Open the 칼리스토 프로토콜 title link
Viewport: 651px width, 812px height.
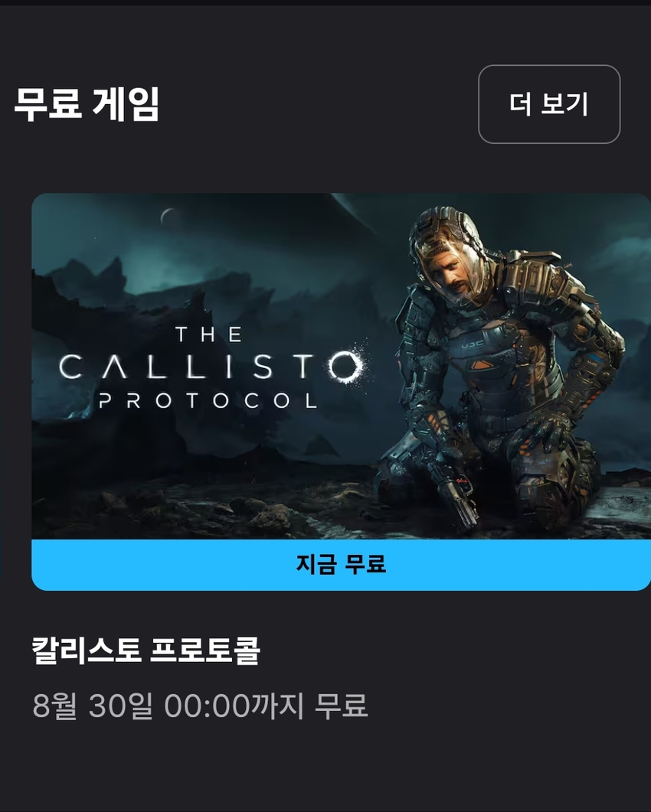146,650
